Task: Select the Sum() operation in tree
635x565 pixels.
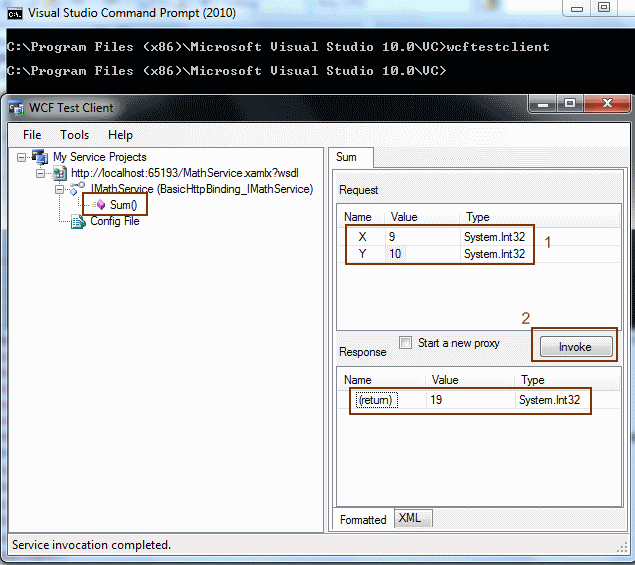Action: coord(124,205)
